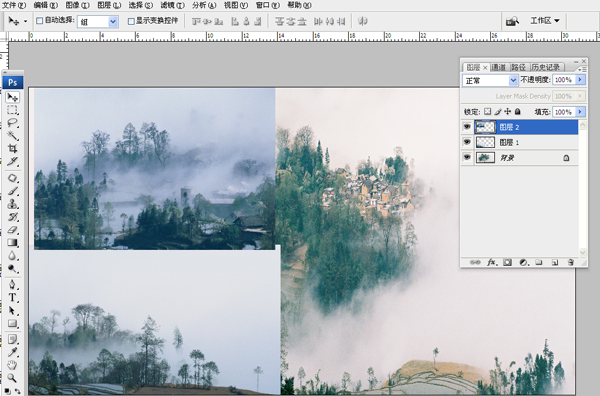Click the 图层 2 layer thumbnail
The height and width of the screenshot is (396, 600).
click(x=485, y=127)
